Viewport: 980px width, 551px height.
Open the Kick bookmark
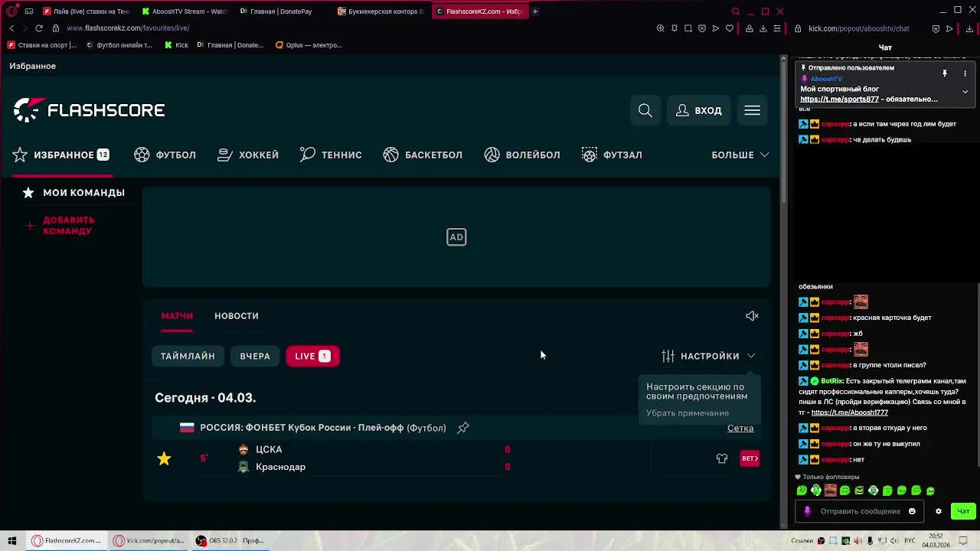(177, 45)
